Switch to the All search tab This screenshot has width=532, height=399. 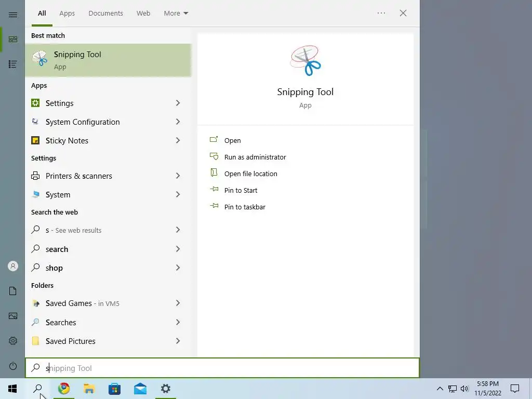pyautogui.click(x=42, y=13)
